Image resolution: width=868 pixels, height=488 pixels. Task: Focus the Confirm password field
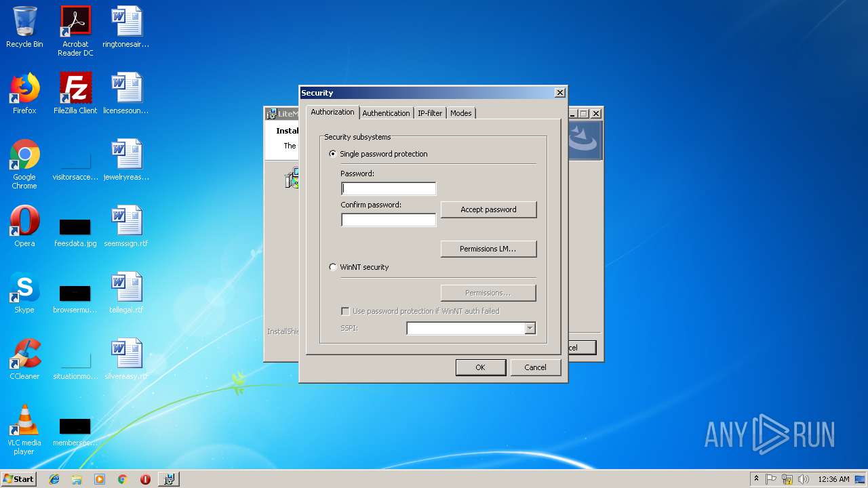click(x=389, y=220)
